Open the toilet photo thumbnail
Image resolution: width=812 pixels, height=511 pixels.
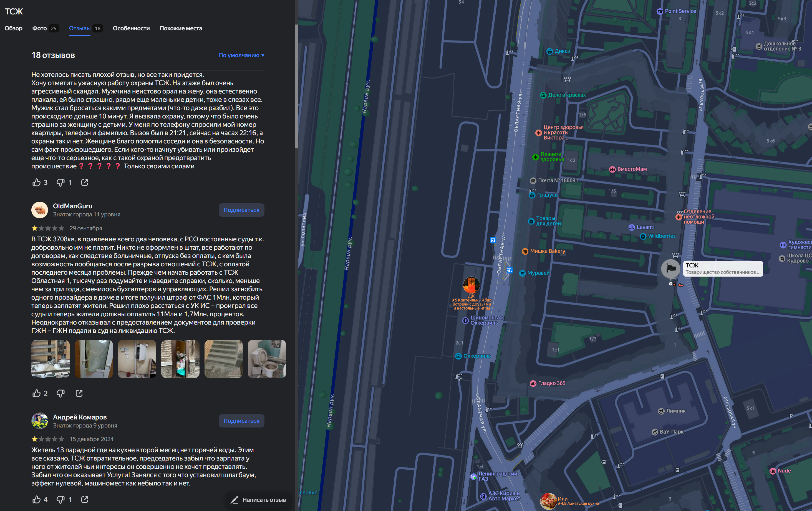tap(266, 359)
